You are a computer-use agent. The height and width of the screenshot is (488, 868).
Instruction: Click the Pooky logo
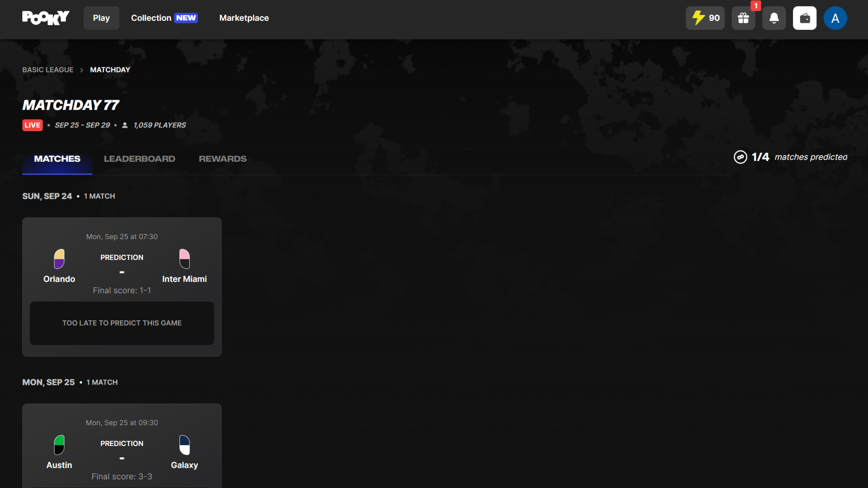coord(46,18)
